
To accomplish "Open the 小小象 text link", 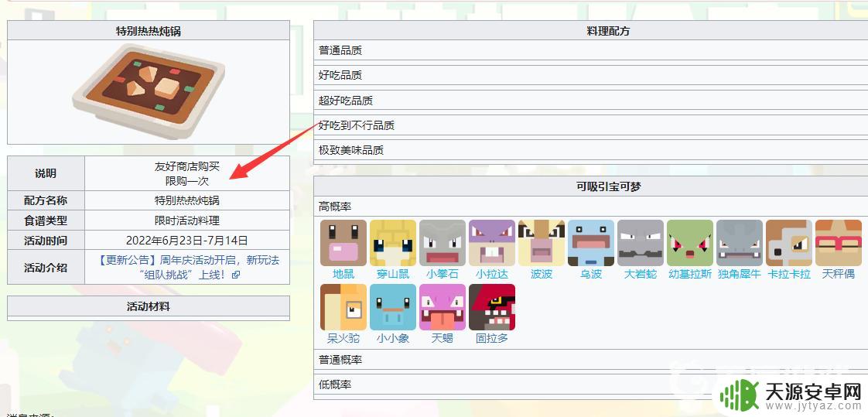I will (x=393, y=338).
